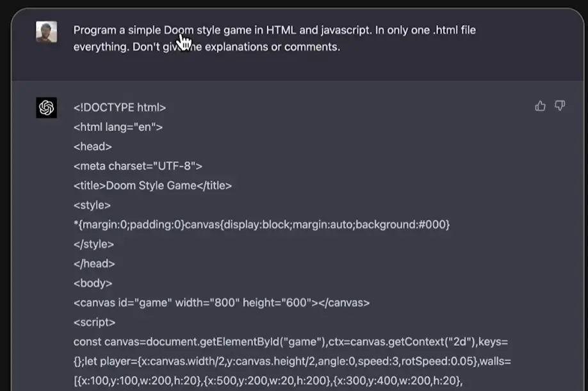The image size is (588, 391).
Task: Click the user profile picture
Action: pyautogui.click(x=47, y=32)
